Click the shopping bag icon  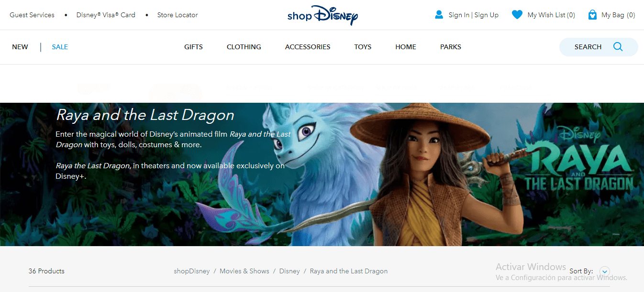pyautogui.click(x=592, y=15)
